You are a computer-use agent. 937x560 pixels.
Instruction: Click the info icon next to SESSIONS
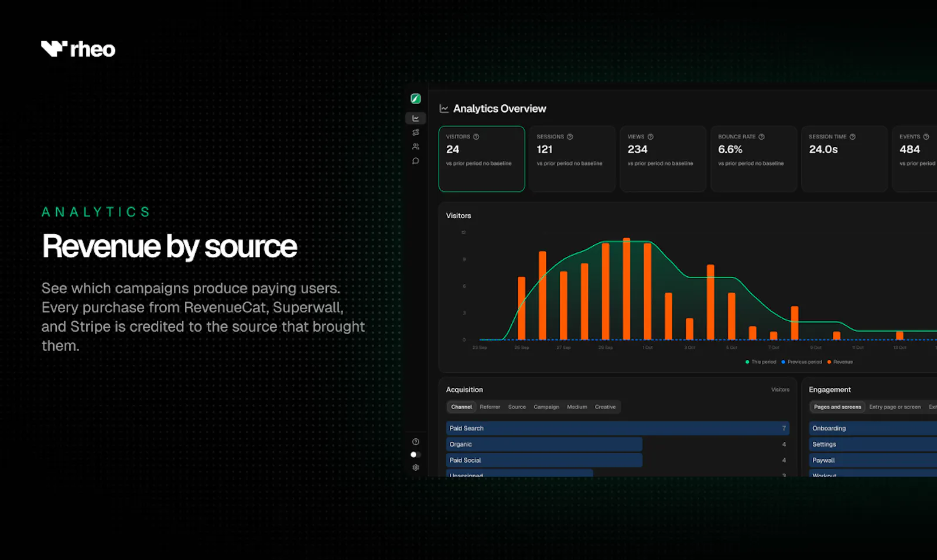[570, 137]
